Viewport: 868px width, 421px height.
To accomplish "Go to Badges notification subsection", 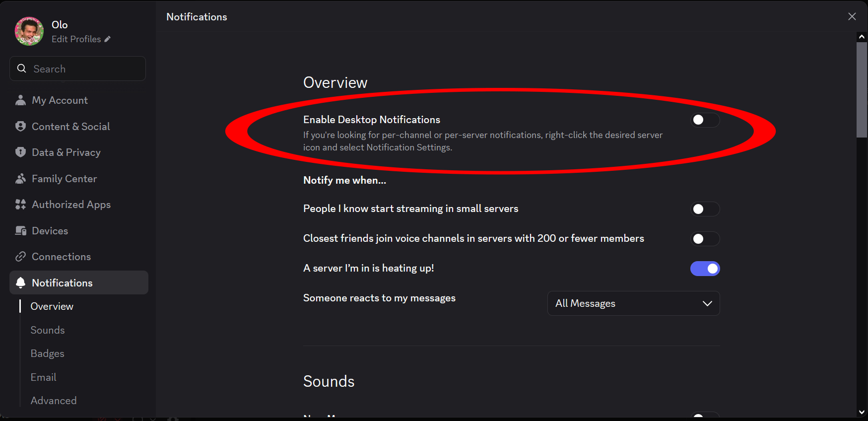I will point(48,353).
